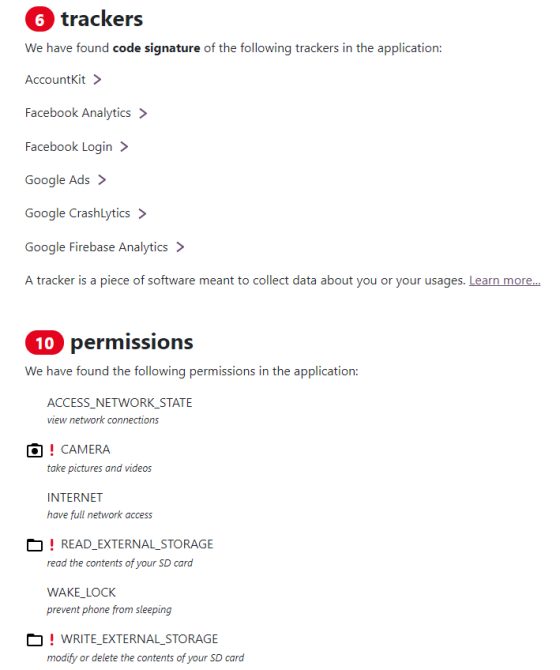The image size is (560, 670).
Task: Open the Google Firebase Analytics tracker link
Action: pyautogui.click(x=96, y=247)
